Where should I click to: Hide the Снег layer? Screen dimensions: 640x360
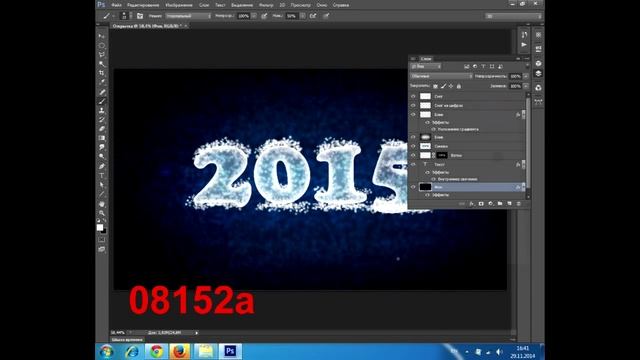pyautogui.click(x=413, y=96)
